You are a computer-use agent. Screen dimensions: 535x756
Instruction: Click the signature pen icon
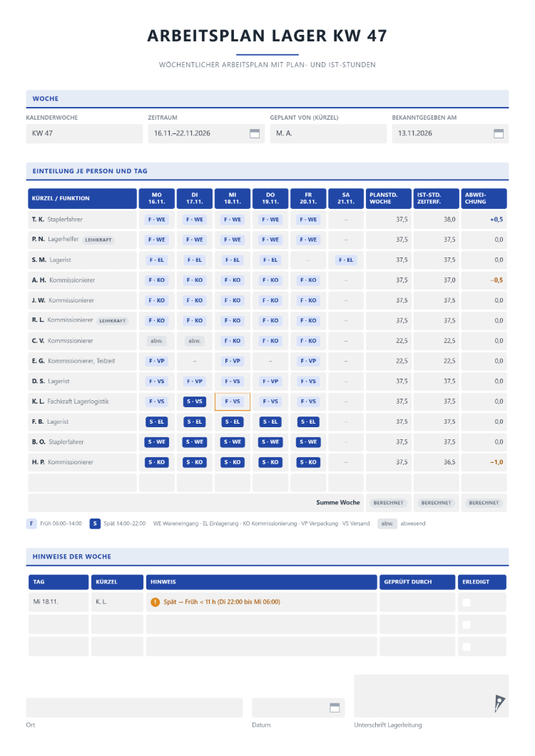coord(499,703)
